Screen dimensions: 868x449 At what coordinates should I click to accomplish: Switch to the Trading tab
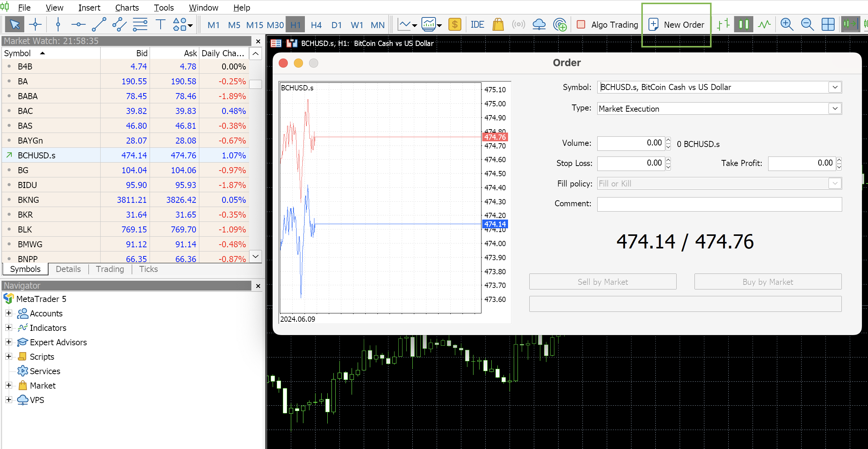tap(110, 269)
